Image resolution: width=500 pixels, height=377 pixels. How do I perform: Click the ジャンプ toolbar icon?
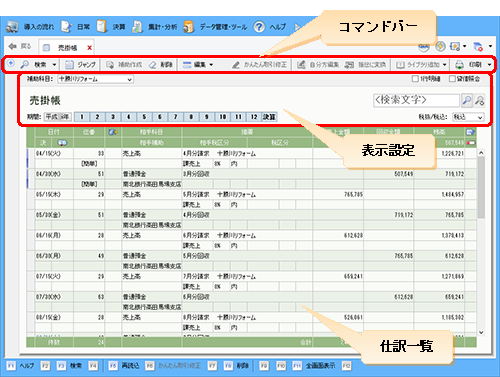pyautogui.click(x=69, y=65)
